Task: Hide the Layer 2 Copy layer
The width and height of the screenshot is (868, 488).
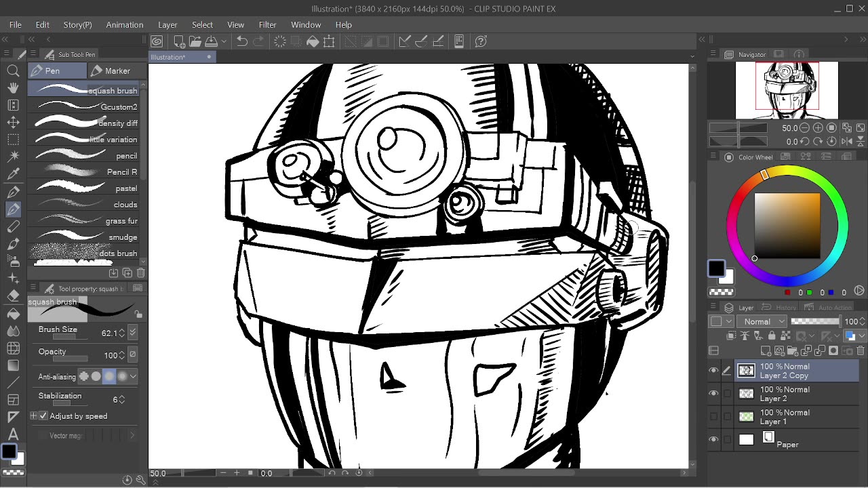Action: click(713, 371)
